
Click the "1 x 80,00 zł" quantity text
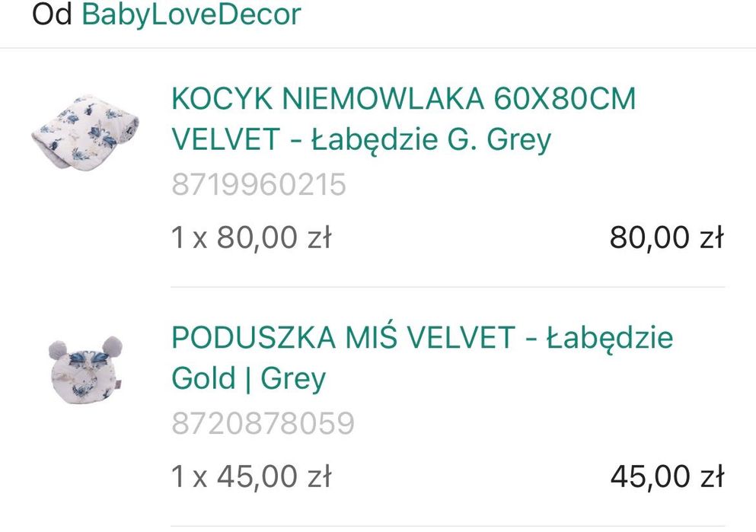[251, 238]
